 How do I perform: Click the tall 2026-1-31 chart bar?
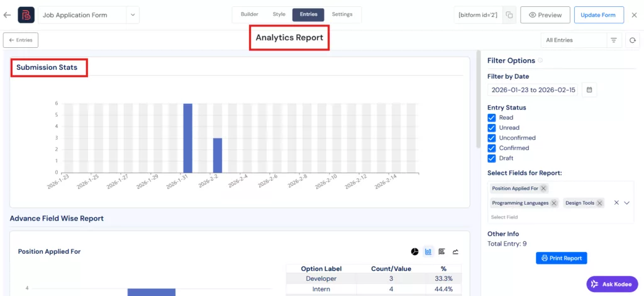(x=187, y=138)
